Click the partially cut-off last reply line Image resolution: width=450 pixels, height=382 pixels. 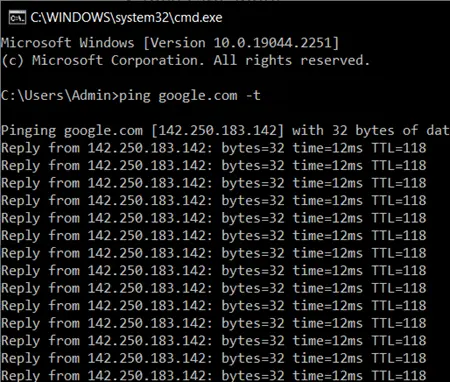click(214, 375)
